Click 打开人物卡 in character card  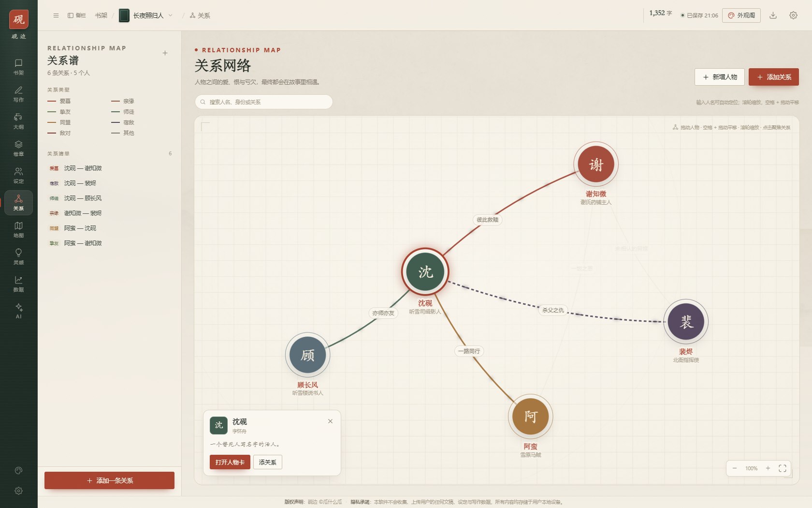coord(230,462)
